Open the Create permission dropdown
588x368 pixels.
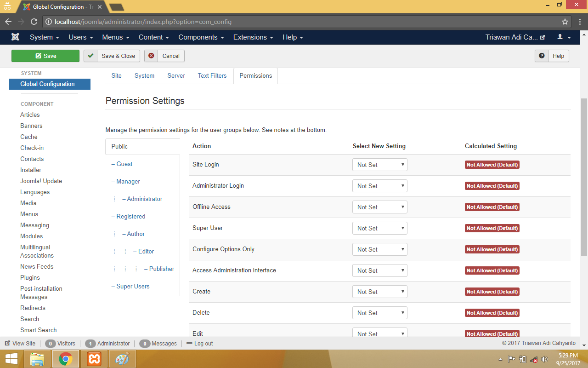click(379, 292)
